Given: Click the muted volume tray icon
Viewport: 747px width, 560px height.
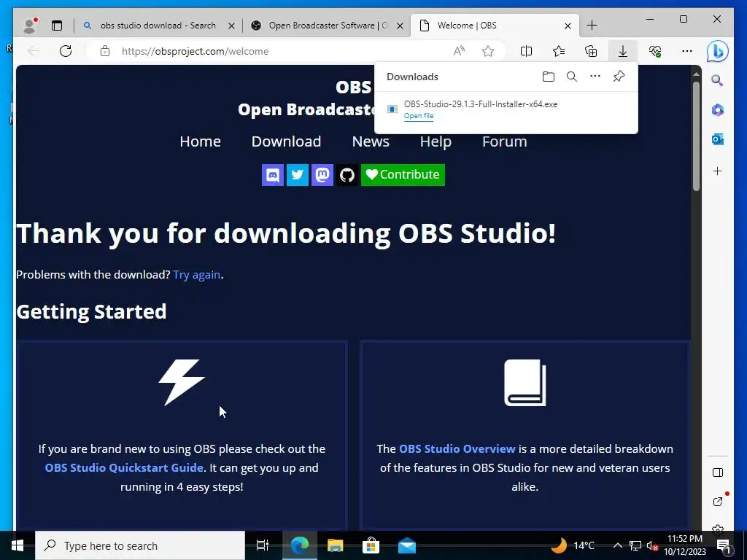Looking at the screenshot, I should pos(652,545).
